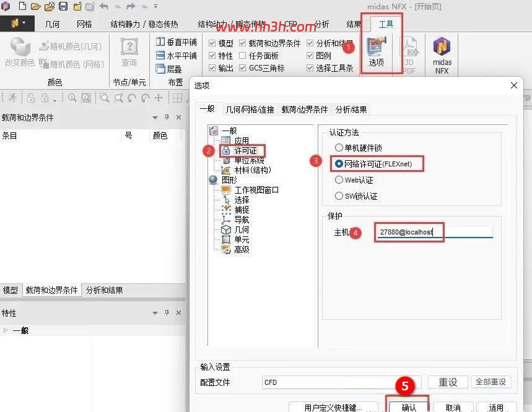Select 单机硬件锁 radio button
Viewport: 532px width, 412px height.
(x=339, y=148)
